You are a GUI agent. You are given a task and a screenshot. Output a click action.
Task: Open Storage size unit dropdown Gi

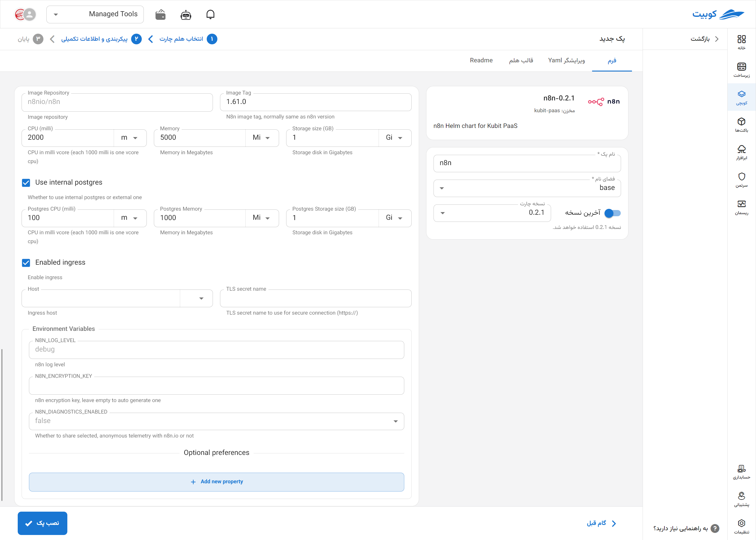point(395,138)
